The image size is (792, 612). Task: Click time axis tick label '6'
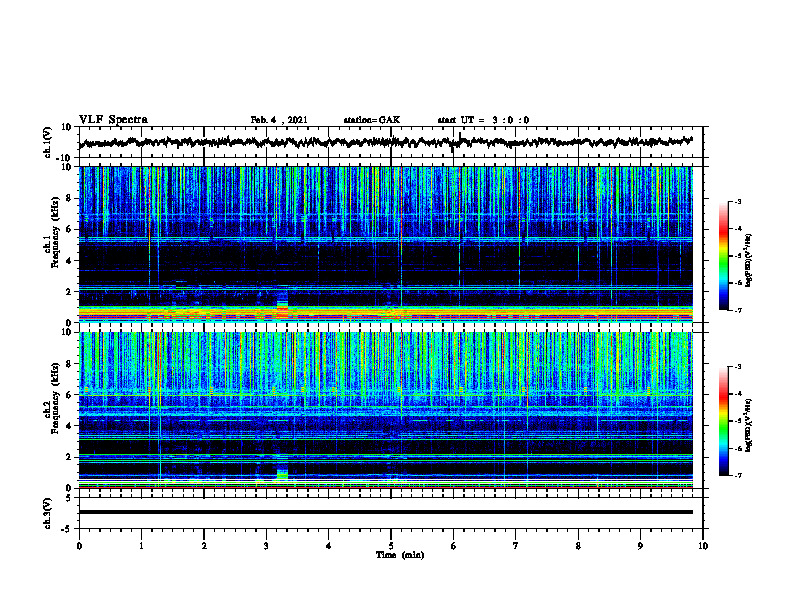(x=454, y=546)
